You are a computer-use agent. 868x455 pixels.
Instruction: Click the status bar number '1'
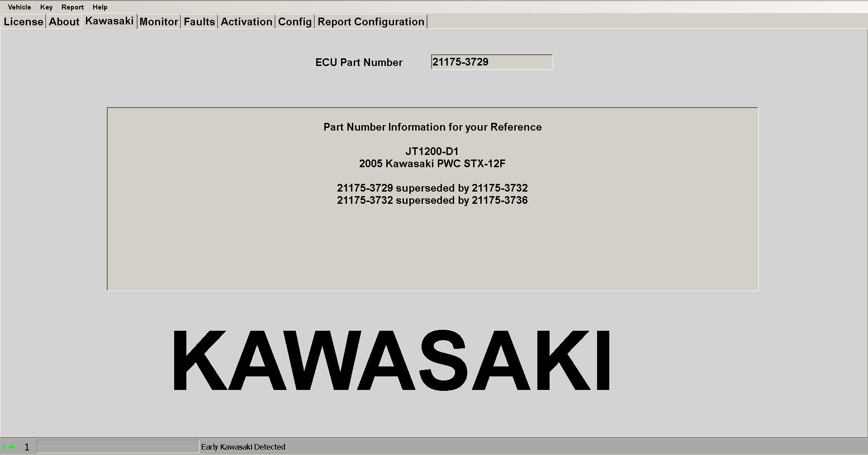click(27, 447)
